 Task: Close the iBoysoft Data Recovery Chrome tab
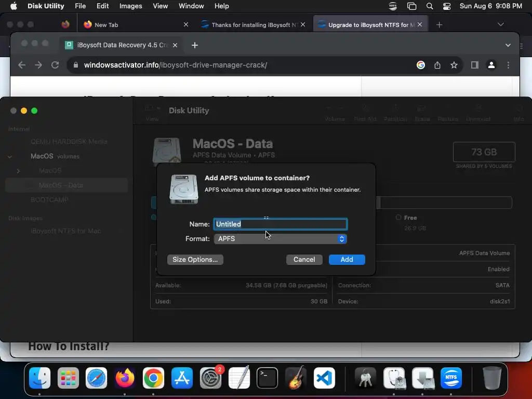click(175, 45)
